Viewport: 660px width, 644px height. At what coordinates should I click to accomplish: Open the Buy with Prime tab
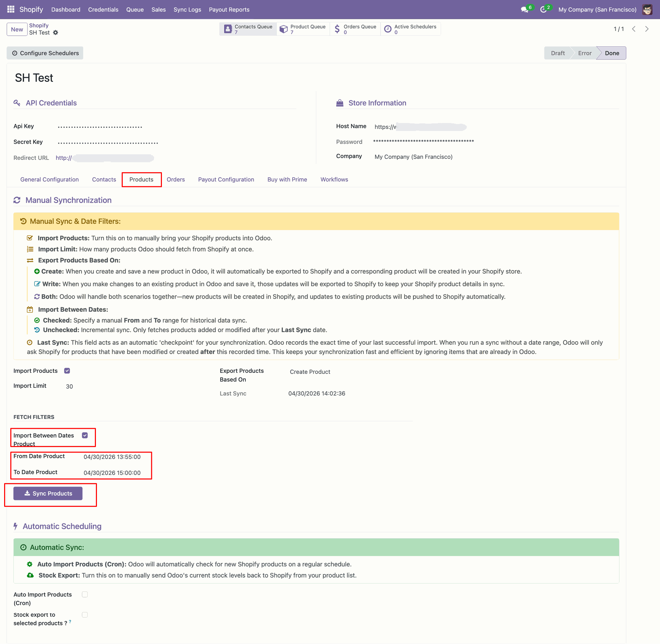287,179
